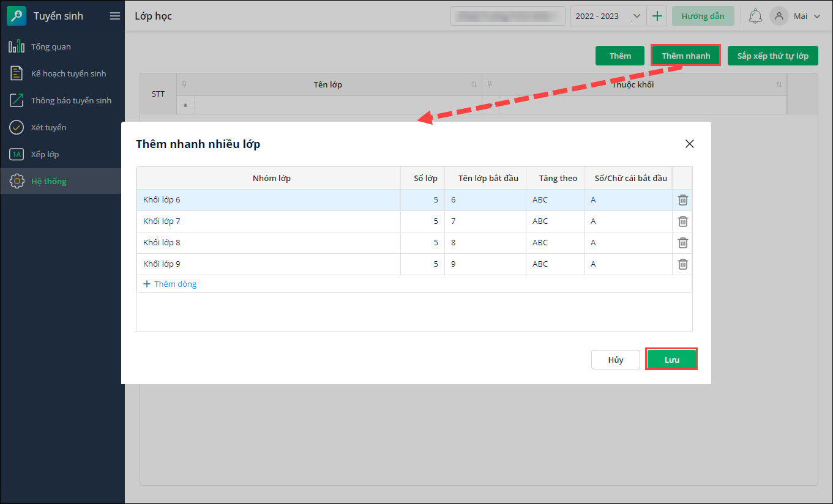Click the Hệ thống gear icon
833x504 pixels.
[x=17, y=181]
